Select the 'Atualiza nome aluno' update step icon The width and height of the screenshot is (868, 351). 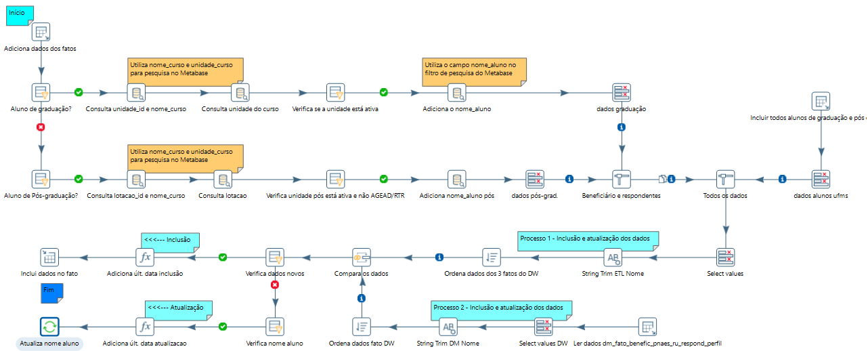pyautogui.click(x=50, y=327)
